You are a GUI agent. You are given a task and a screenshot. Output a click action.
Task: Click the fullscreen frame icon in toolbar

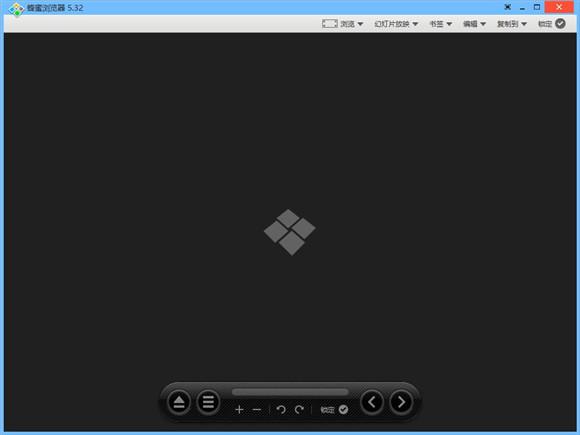pos(330,24)
